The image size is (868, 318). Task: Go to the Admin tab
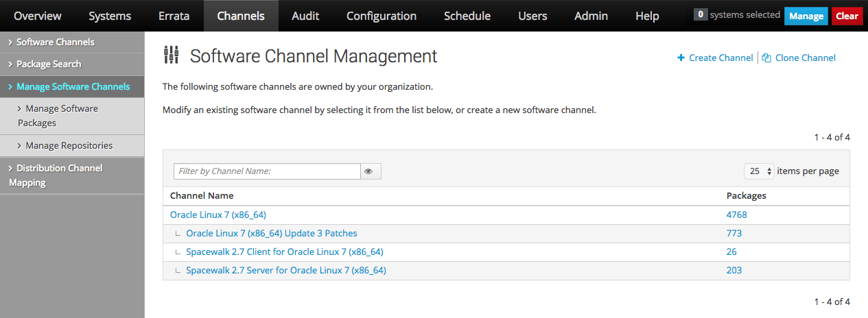coord(591,16)
